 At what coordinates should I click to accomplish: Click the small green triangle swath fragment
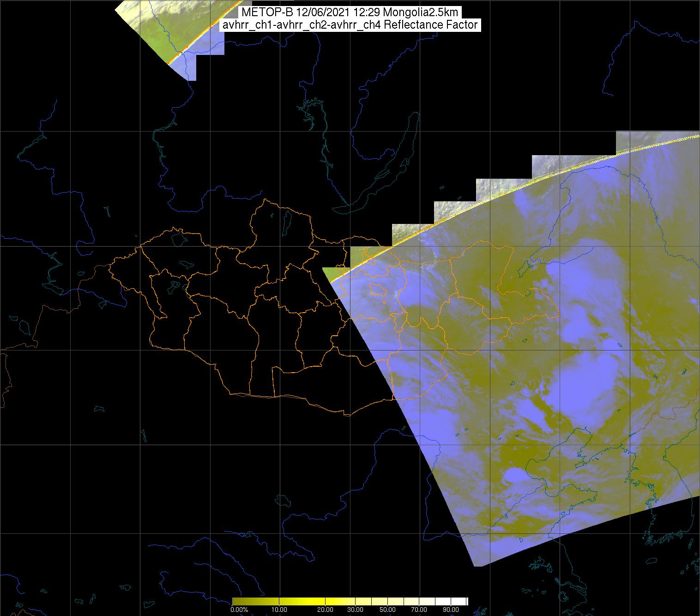(x=331, y=273)
